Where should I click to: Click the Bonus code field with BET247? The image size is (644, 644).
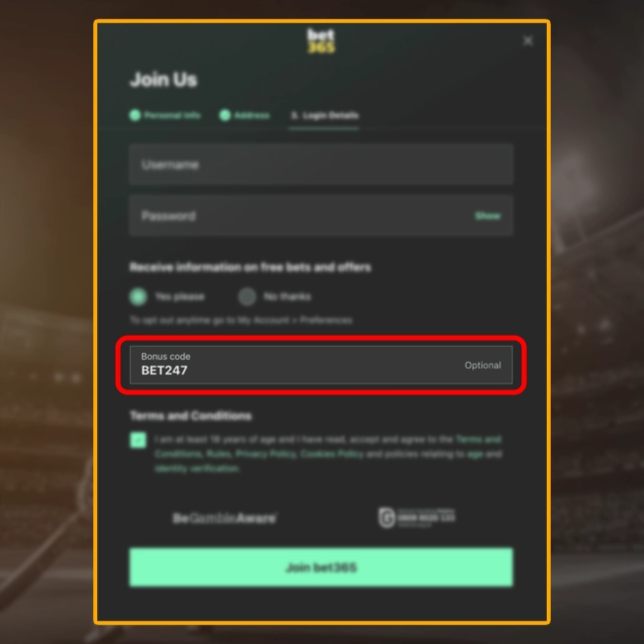click(x=321, y=366)
